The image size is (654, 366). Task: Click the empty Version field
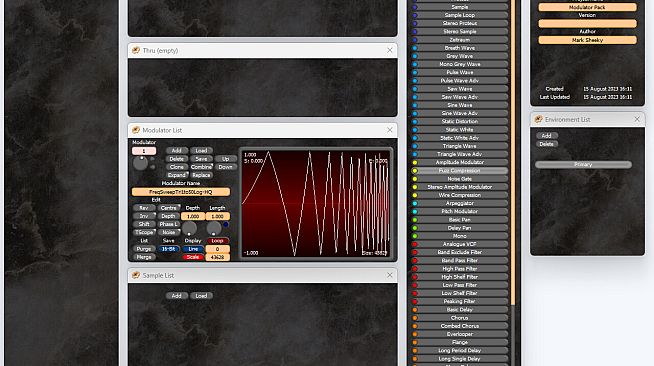[x=587, y=24]
